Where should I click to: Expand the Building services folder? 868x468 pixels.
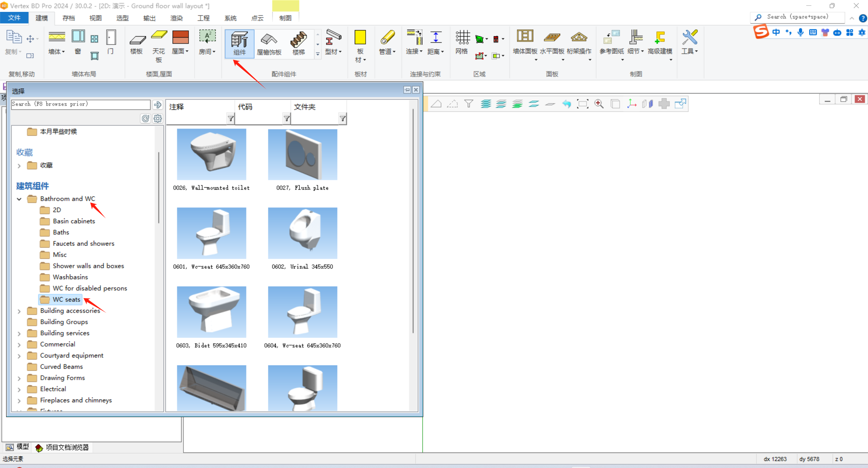point(19,334)
